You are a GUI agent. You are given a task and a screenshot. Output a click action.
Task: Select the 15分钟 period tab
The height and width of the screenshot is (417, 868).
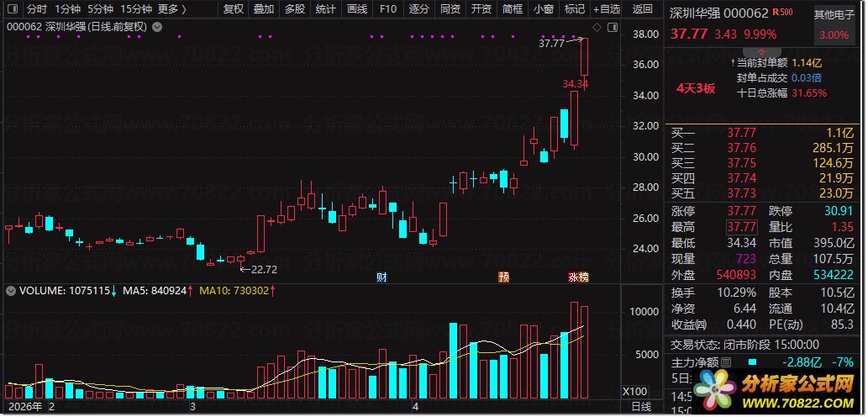pyautogui.click(x=135, y=9)
